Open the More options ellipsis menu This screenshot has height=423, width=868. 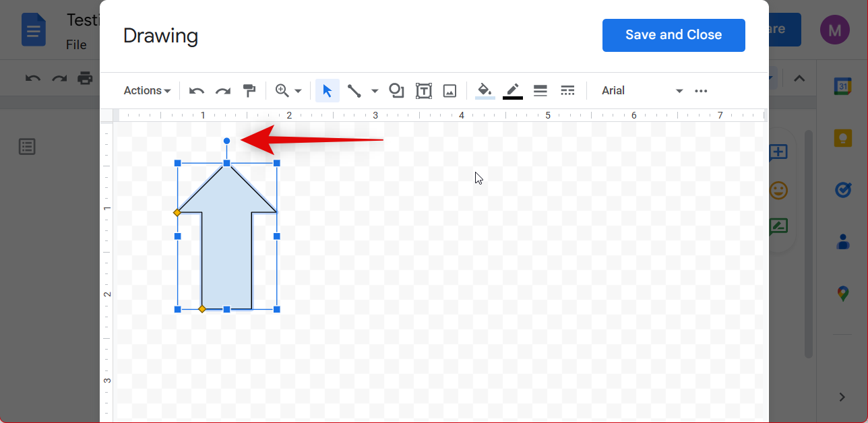pos(701,91)
